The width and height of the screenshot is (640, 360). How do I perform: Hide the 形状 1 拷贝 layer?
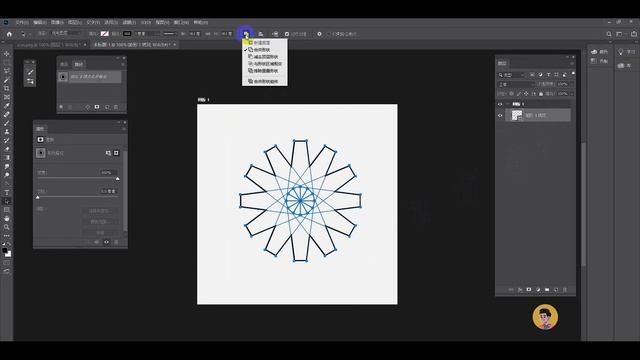coord(500,116)
